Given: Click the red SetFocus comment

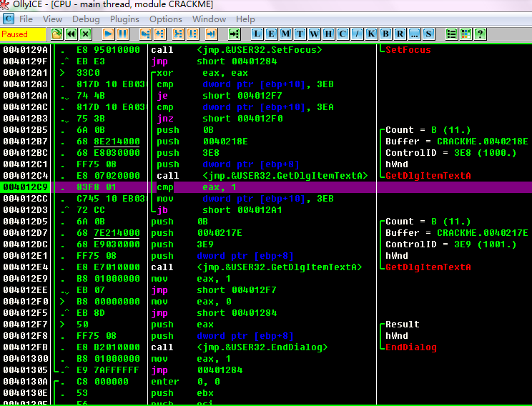Looking at the screenshot, I should coord(408,50).
